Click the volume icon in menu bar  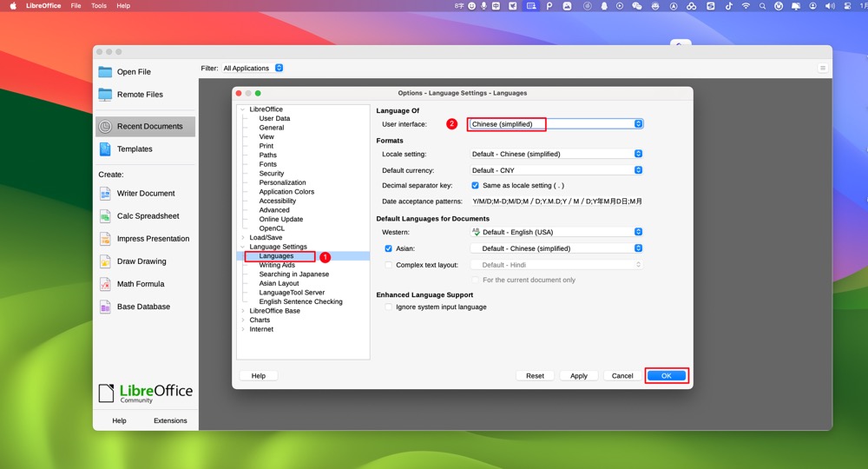[x=830, y=6]
